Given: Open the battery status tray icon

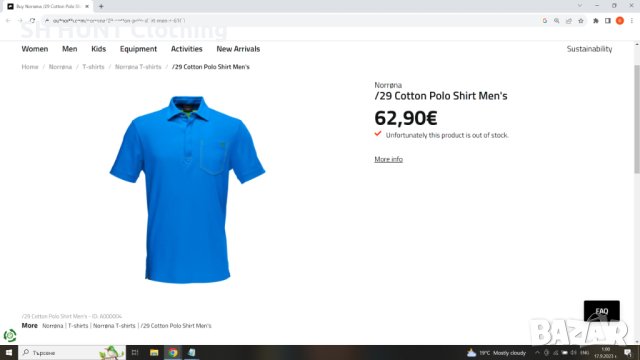Looking at the screenshot, I should (564, 353).
